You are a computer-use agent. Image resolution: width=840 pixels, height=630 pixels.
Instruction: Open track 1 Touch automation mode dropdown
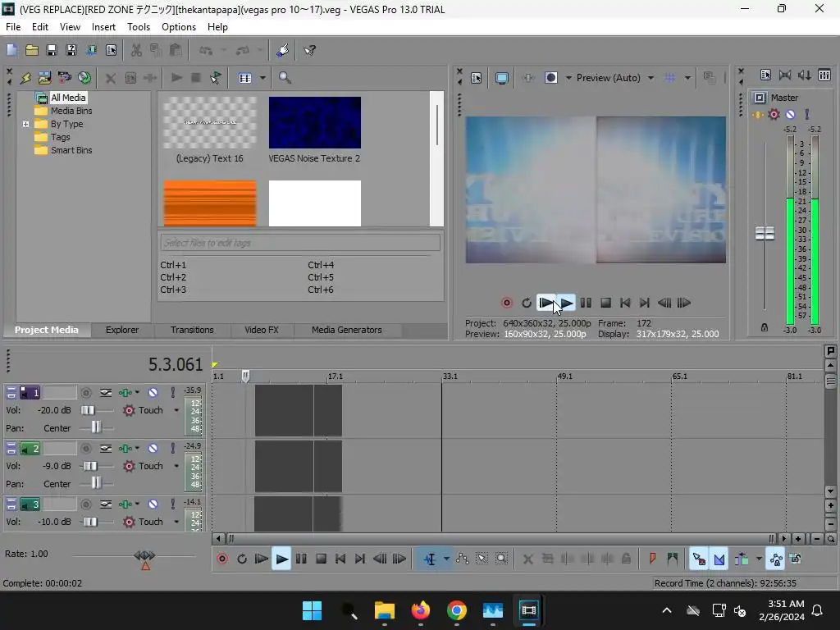click(176, 410)
